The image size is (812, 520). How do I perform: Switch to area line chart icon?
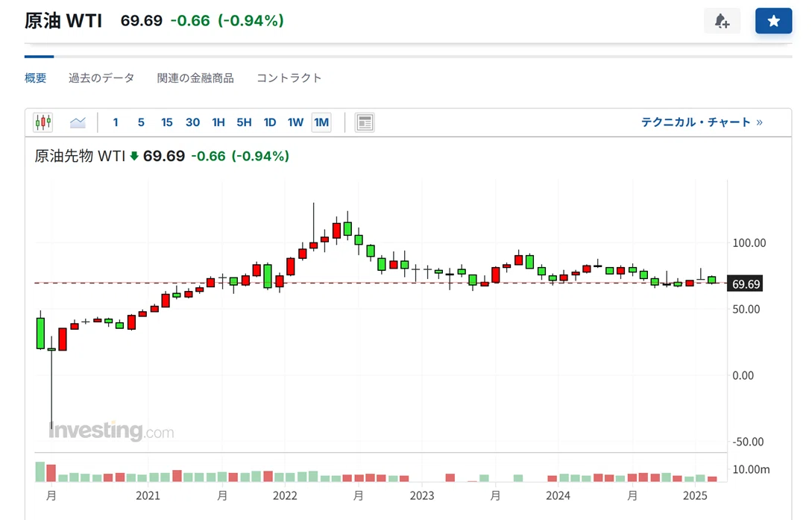click(78, 122)
